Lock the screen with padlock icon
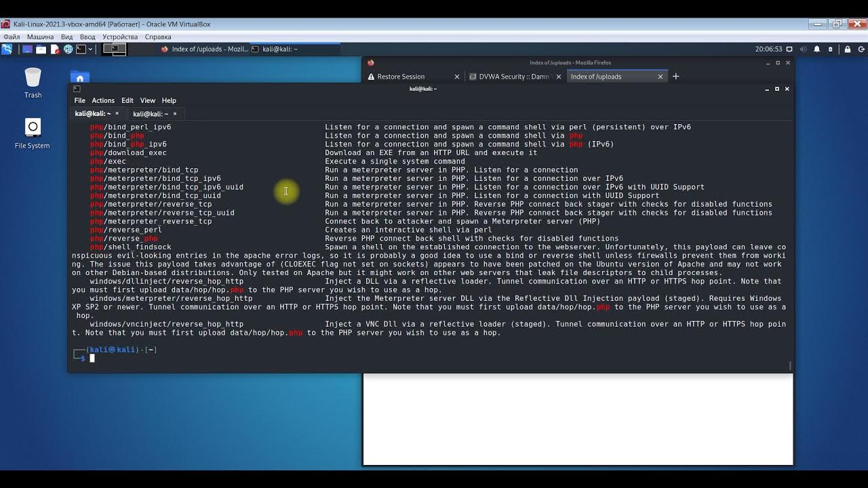868x488 pixels. [x=847, y=49]
